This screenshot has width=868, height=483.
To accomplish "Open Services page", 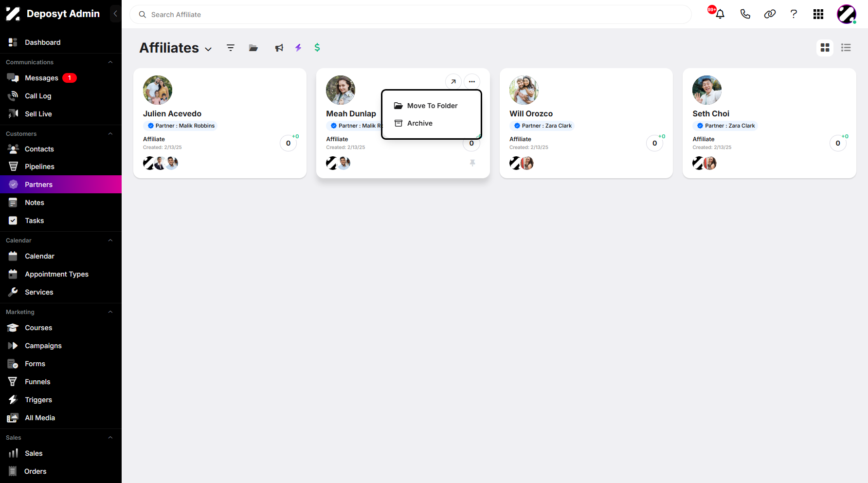I will click(x=61, y=292).
